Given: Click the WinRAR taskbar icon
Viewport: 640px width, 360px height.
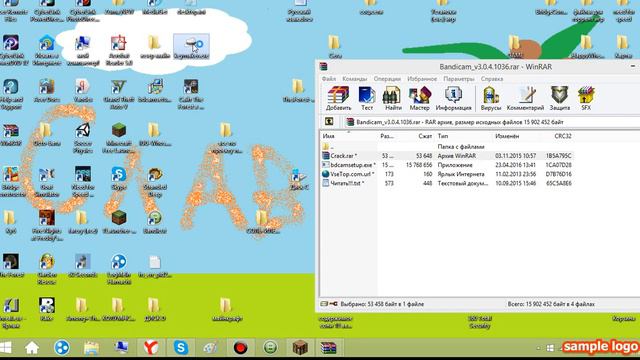Looking at the screenshot, I should pos(329,348).
